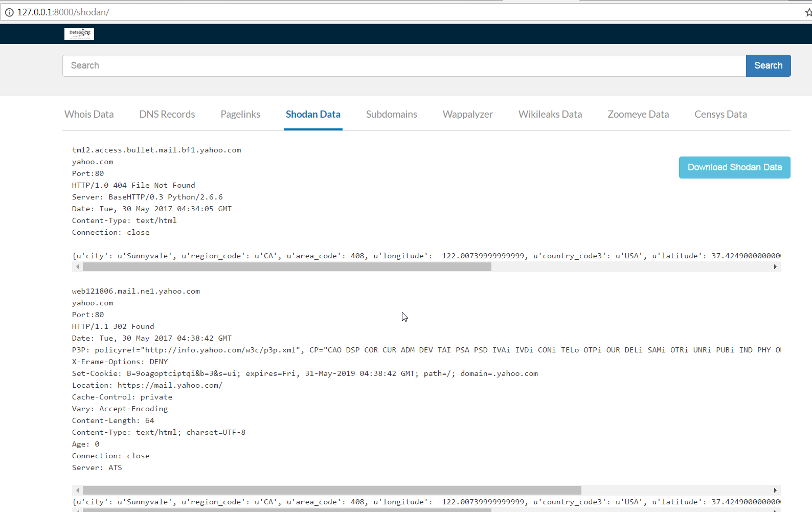The width and height of the screenshot is (812, 512).
Task: Click second result horizontal scrollbar thumb
Action: click(x=332, y=491)
